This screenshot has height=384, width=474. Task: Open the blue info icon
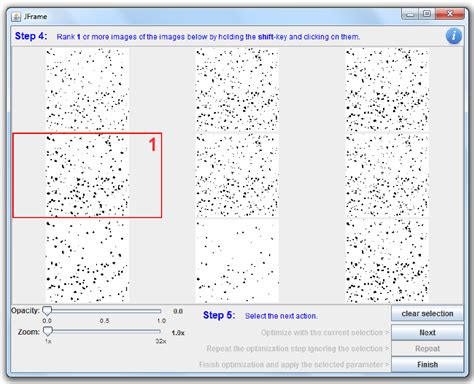(454, 36)
